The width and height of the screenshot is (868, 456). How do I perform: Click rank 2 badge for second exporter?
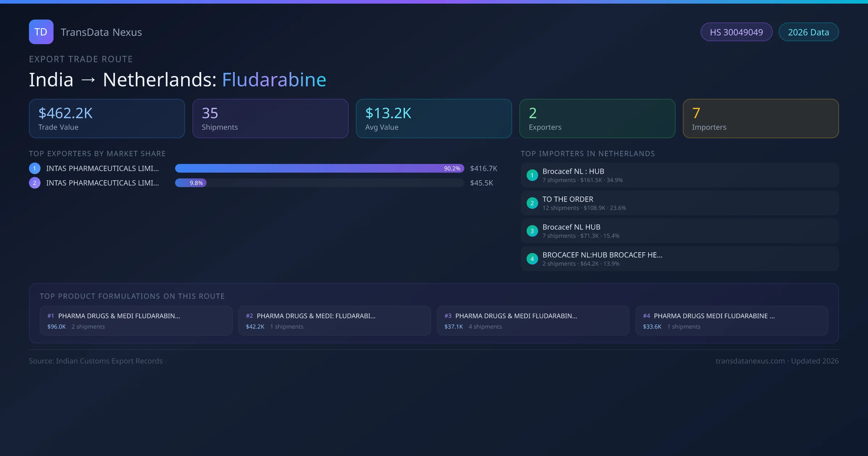coord(35,183)
